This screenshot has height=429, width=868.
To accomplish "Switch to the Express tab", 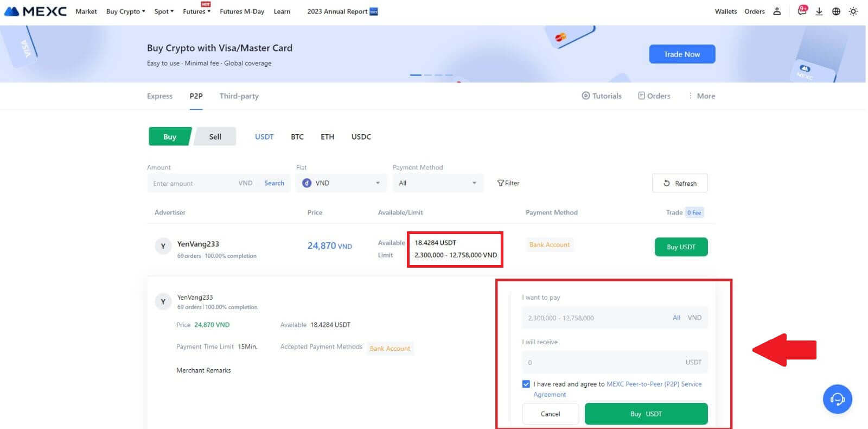I will click(159, 96).
